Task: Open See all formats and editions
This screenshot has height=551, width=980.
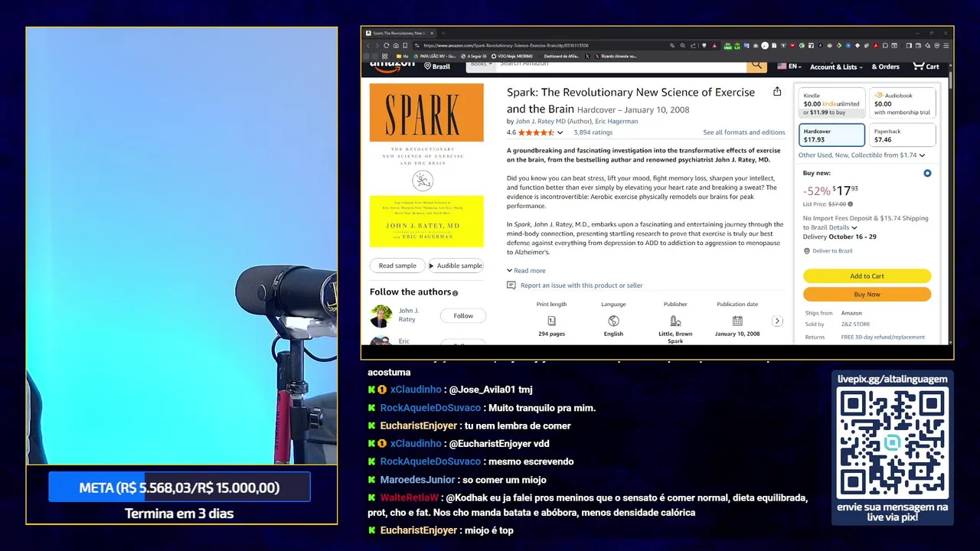Action: click(744, 132)
